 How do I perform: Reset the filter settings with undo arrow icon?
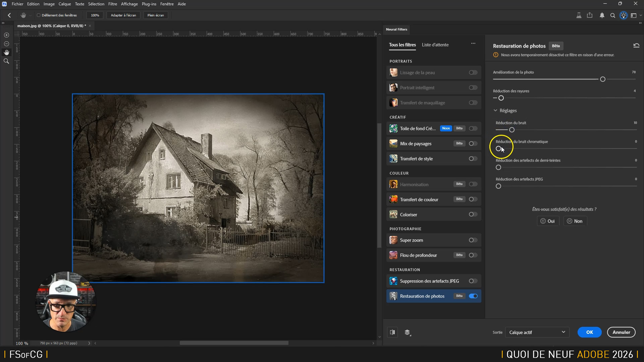pos(636,46)
